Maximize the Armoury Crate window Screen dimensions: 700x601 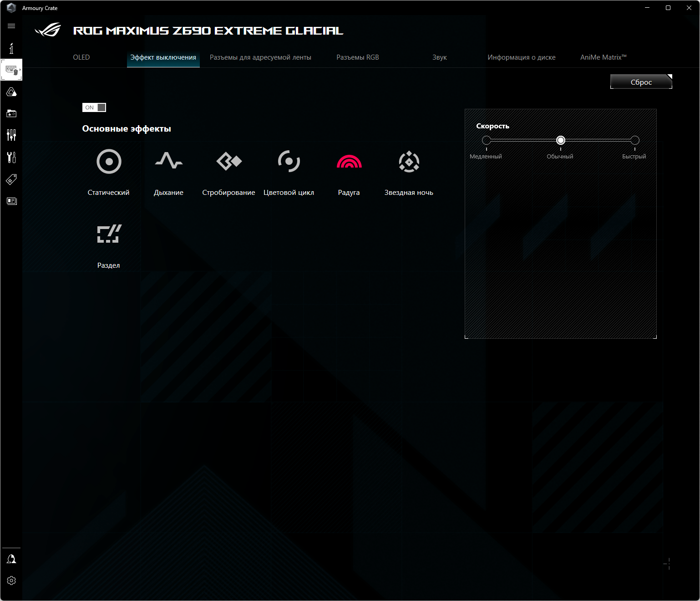pos(668,8)
